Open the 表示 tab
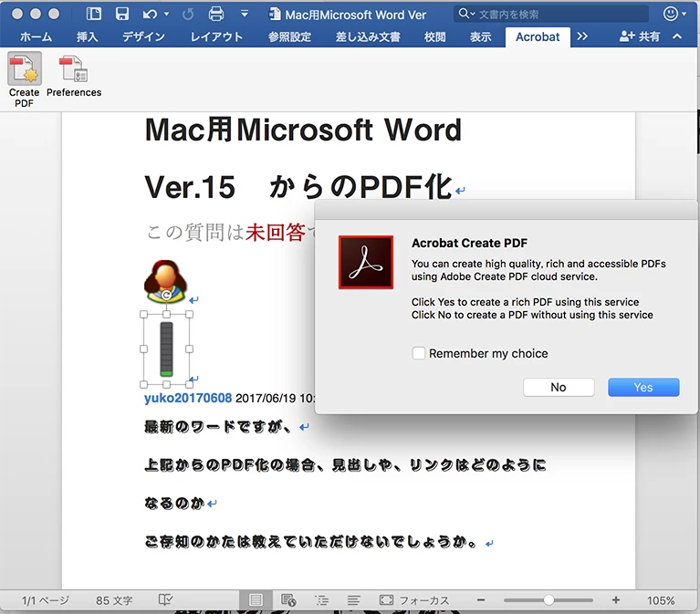Screen dimensions: 700x614 click(480, 36)
